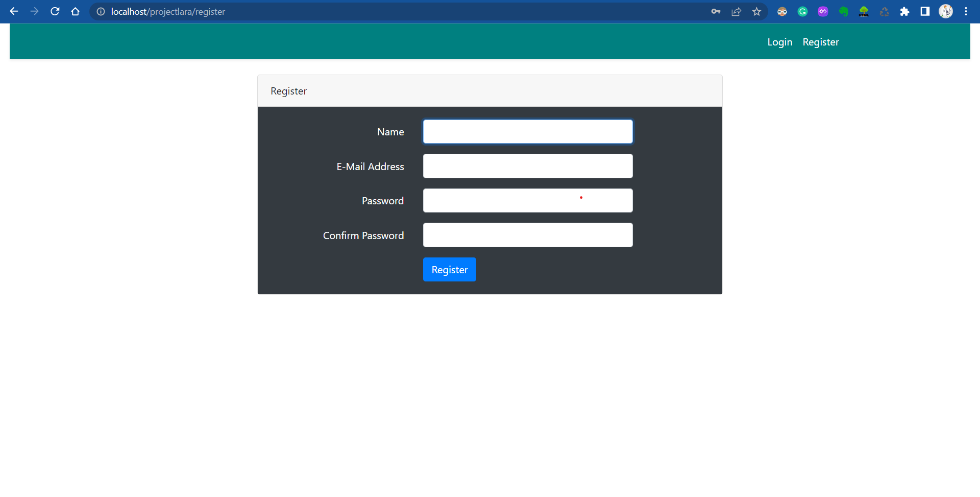The image size is (980, 497).
Task: Open the Extensions puzzle piece icon
Action: click(x=905, y=11)
